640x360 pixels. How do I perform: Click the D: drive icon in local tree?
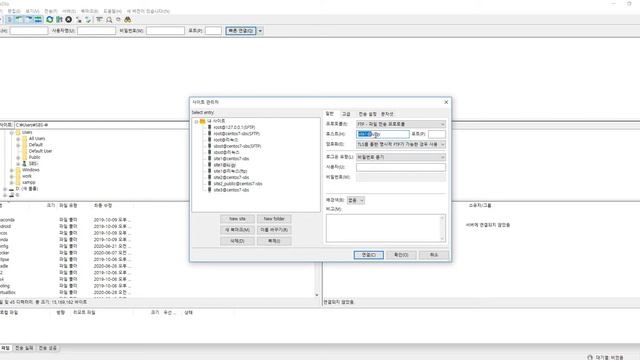(x=11, y=189)
